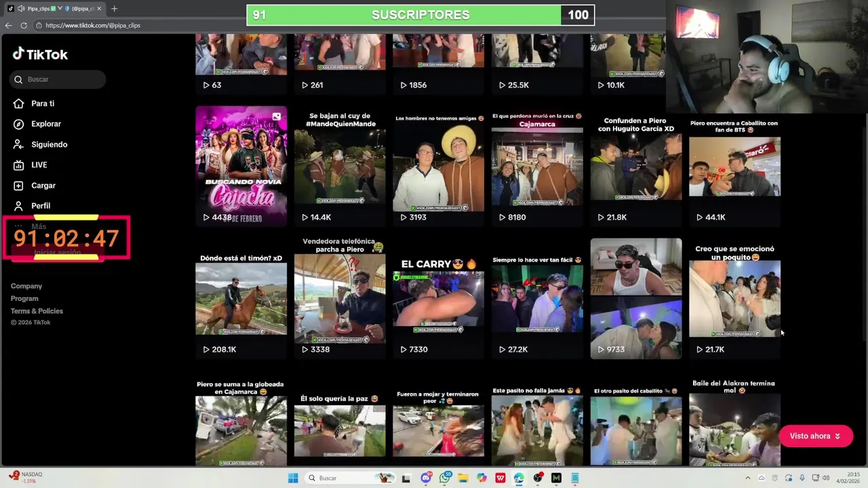The image size is (868, 488).
Task: Open Discord from the taskbar
Action: click(x=426, y=478)
